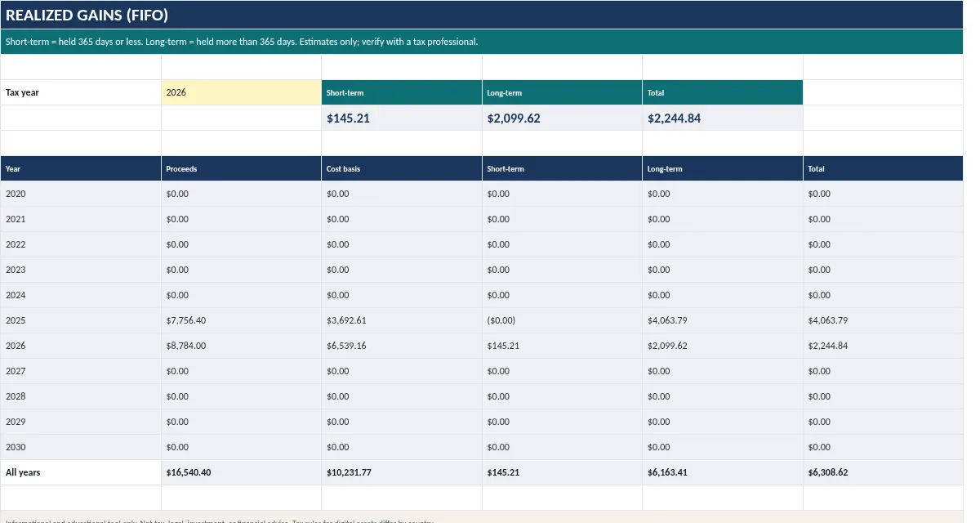Select the year cell "2021"
Viewport: 980px width, 523px height.
click(81, 219)
